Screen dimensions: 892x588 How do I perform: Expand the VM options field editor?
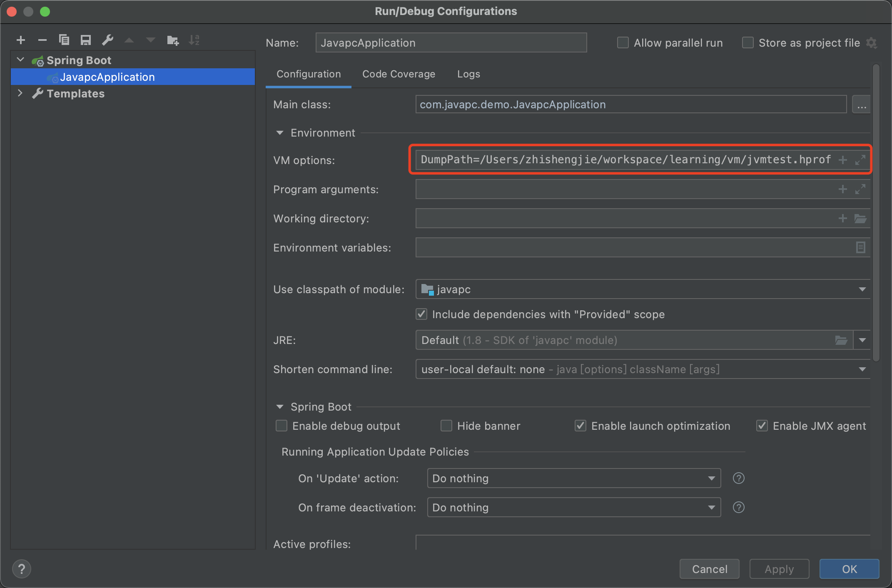pyautogui.click(x=860, y=160)
